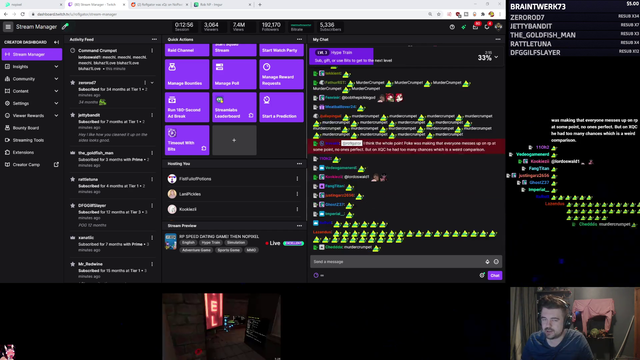Open the emote picker in the message box
The width and height of the screenshot is (640, 360).
click(496, 262)
